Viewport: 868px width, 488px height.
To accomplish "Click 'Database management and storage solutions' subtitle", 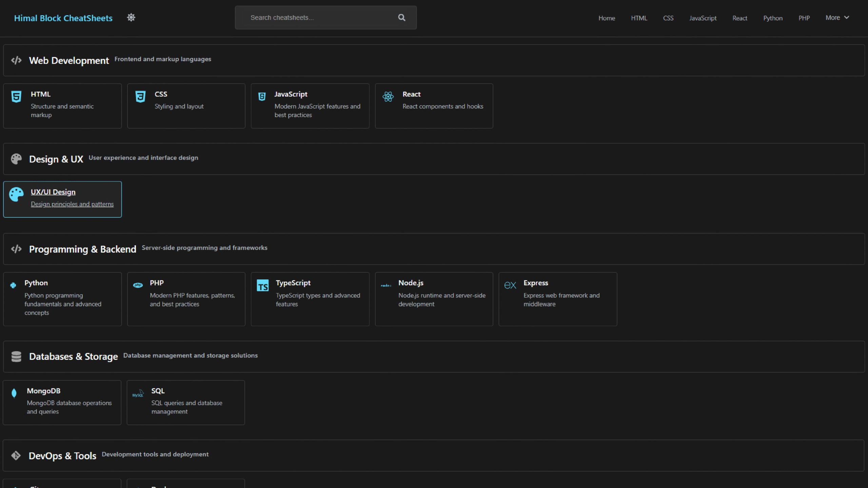I will tap(190, 355).
